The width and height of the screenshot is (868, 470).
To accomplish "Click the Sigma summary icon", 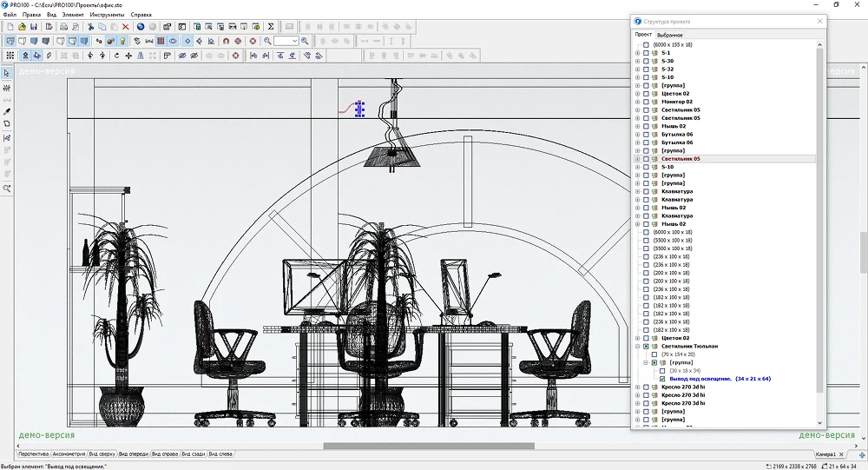I will coord(270,27).
